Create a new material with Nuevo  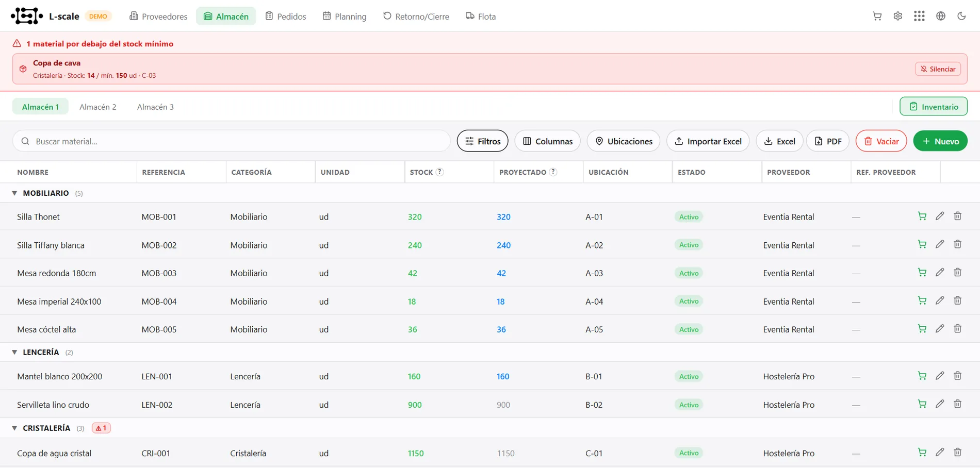tap(940, 141)
